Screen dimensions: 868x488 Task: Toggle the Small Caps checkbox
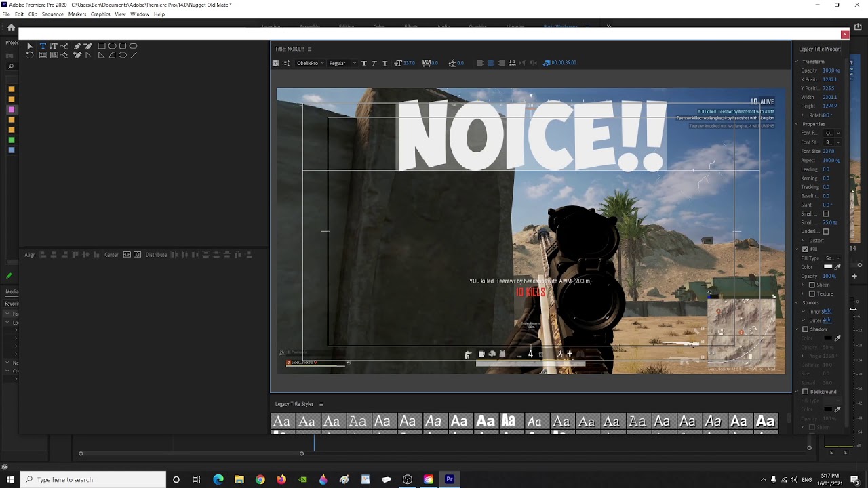pyautogui.click(x=825, y=213)
